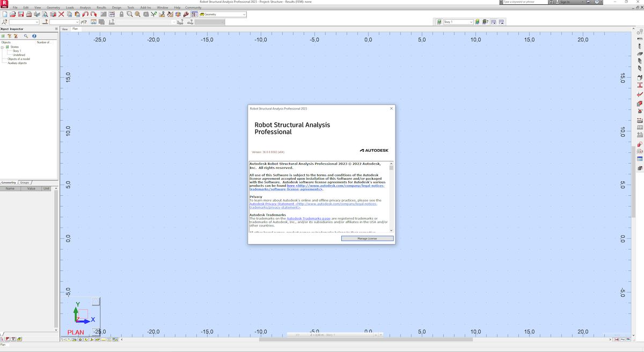Click the Number of... column header
The height and width of the screenshot is (352, 644).
pyautogui.click(x=45, y=42)
